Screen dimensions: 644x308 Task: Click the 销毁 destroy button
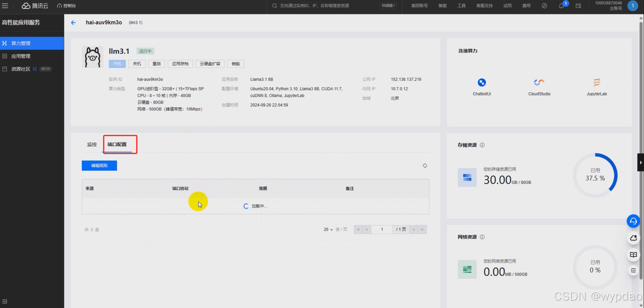pyautogui.click(x=236, y=64)
